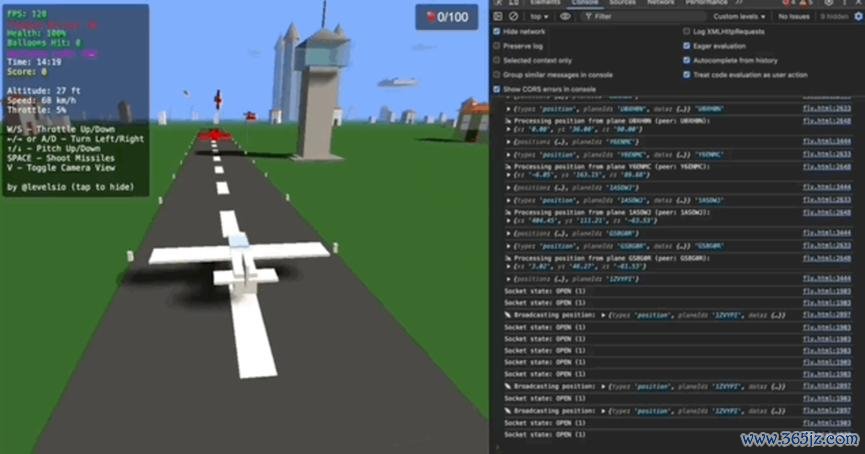Image resolution: width=865 pixels, height=454 pixels.
Task: Tick the Preserve log checkbox
Action: click(497, 46)
